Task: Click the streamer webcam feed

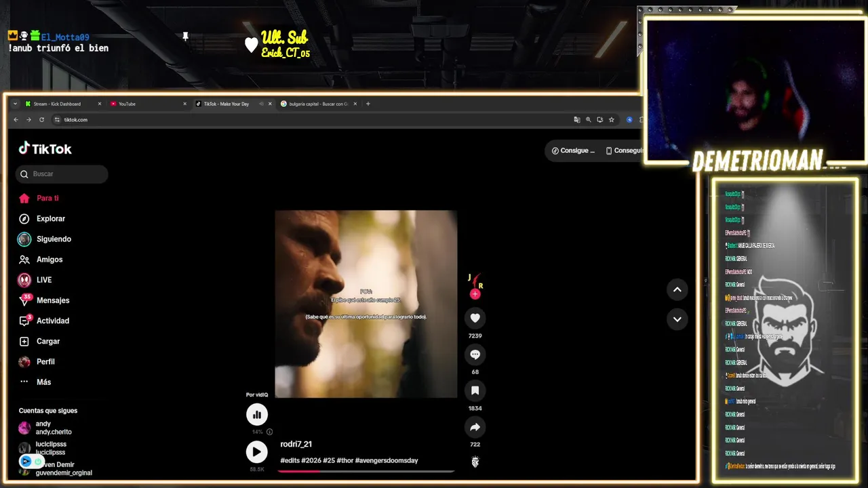Action: (755, 90)
